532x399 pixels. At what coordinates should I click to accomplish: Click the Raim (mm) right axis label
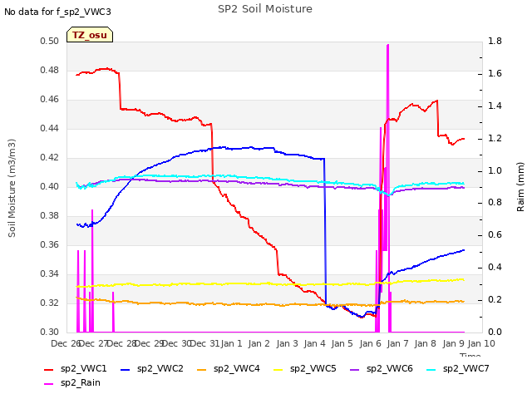(x=520, y=187)
